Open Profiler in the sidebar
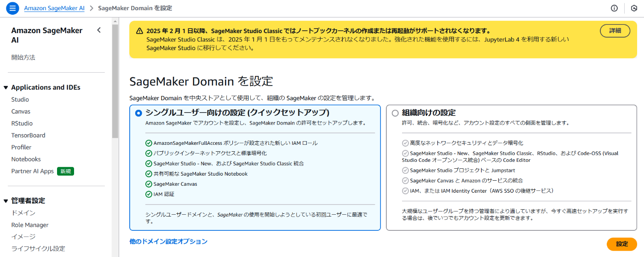The image size is (644, 257). (22, 147)
